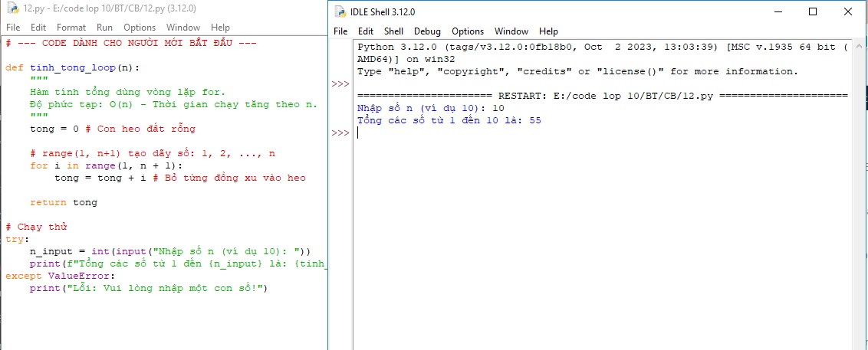Click the '12.py - E:/code lop 10/BT/CB/12.py' title

tap(110, 8)
